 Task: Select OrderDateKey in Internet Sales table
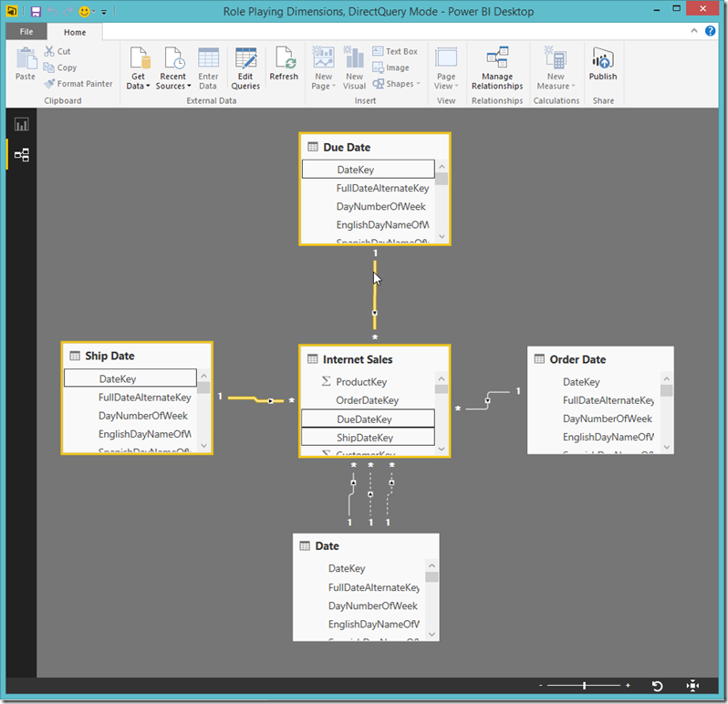pyautogui.click(x=368, y=400)
